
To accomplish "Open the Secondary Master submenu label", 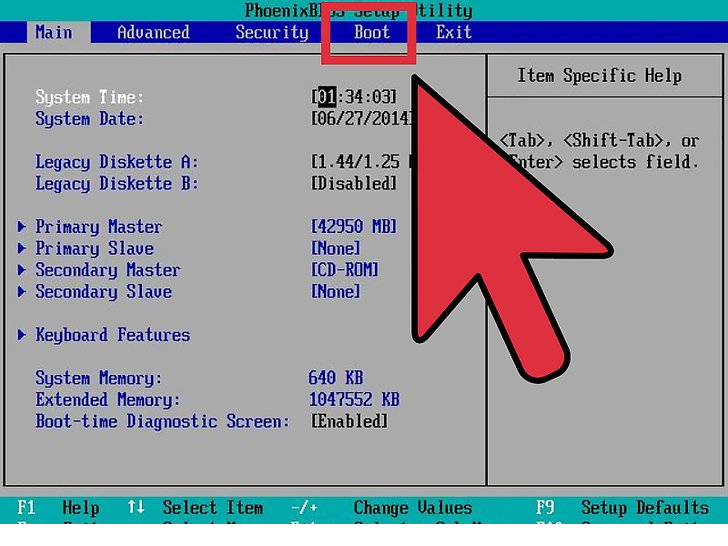I will click(108, 270).
